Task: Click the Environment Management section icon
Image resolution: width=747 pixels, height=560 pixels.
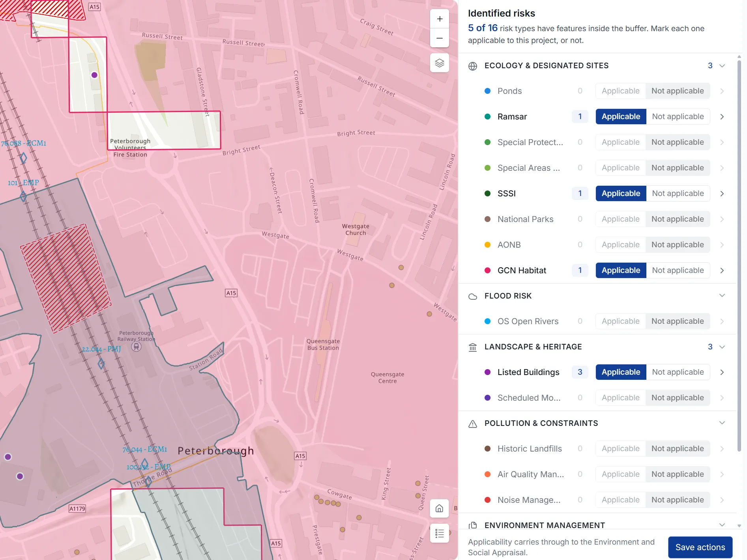Action: 473,525
